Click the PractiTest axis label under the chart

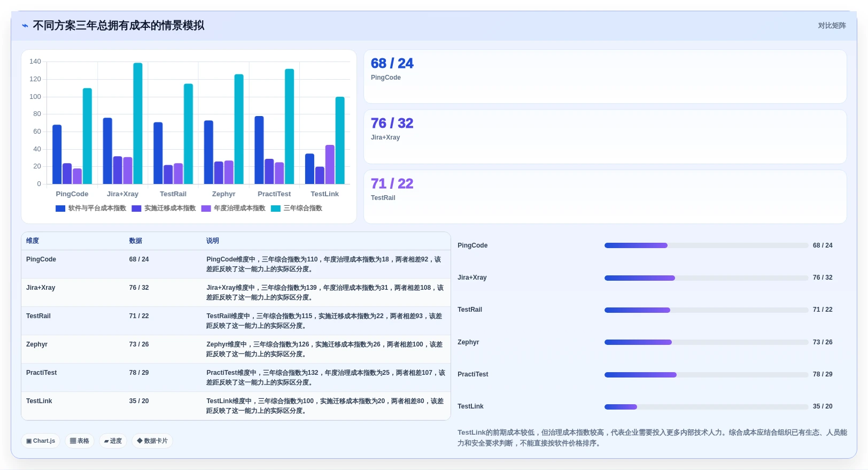tap(274, 194)
